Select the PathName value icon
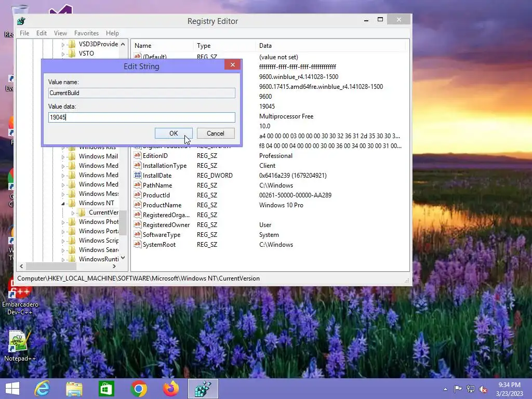The image size is (532, 399). coord(137,185)
